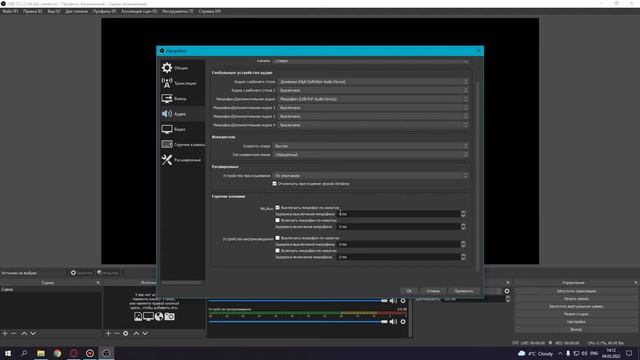The height and width of the screenshot is (360, 640).
Task: Open the Monitoring Device dropdown
Action: (x=371, y=176)
